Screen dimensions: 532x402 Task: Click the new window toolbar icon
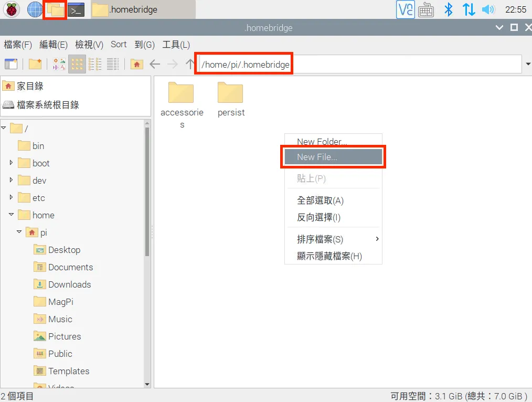(x=11, y=64)
